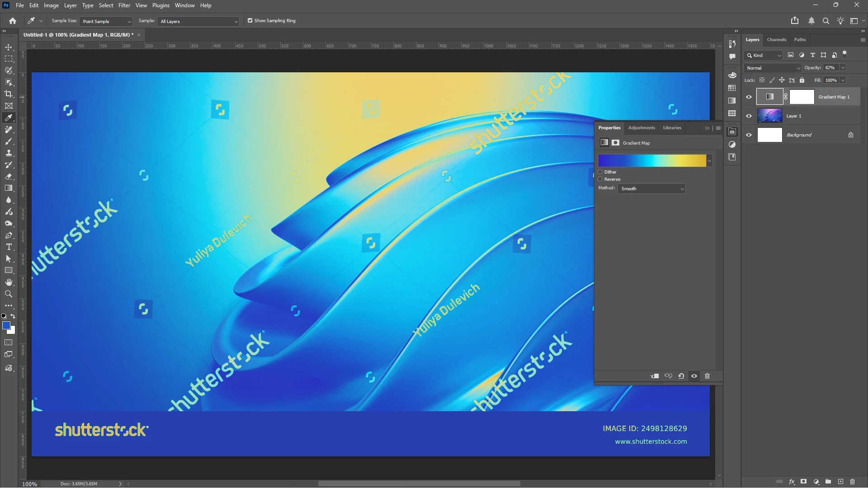868x488 pixels.
Task: Collapse the Properties panel with double arrows
Action: click(707, 128)
